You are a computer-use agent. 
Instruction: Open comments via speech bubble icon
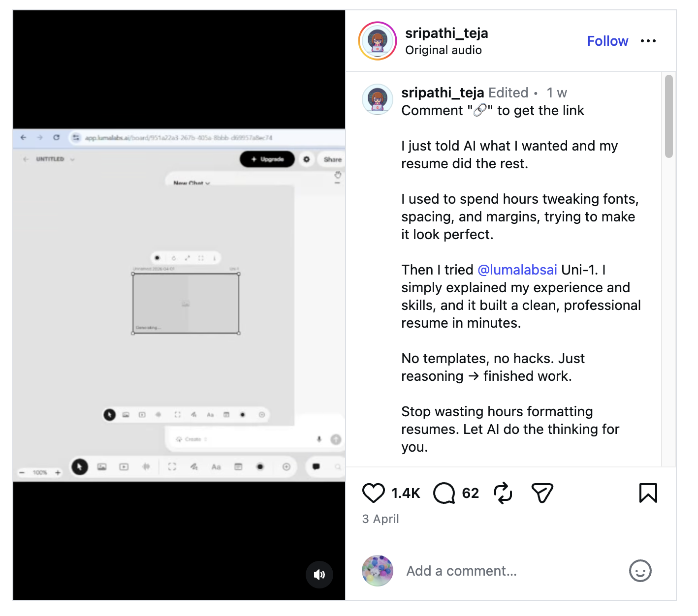444,493
